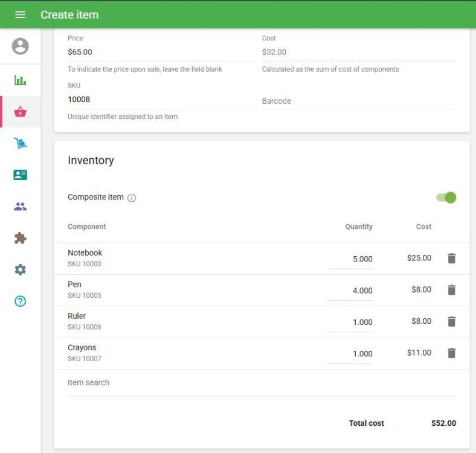Open Inventory management cart icon

pos(20,143)
